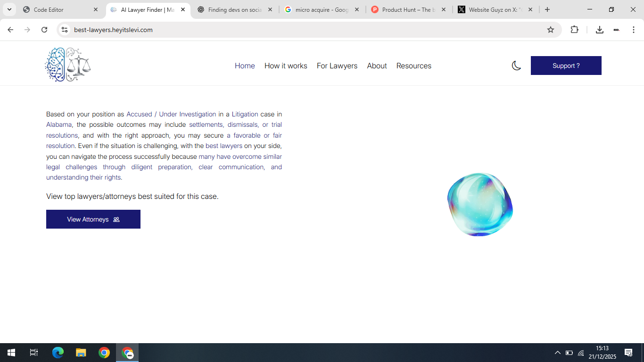The height and width of the screenshot is (362, 644).
Task: Open the first Chrome taskbar icon
Action: [x=104, y=353]
